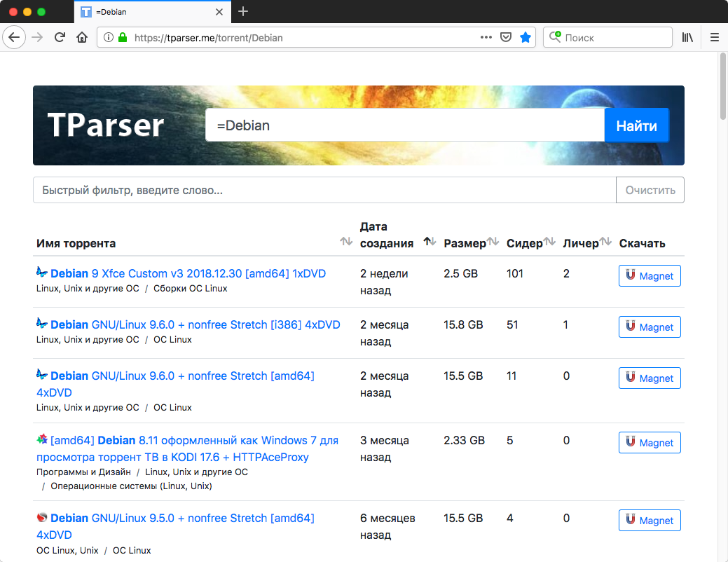Magnet button for 9.6.0 [amd64] row
The height and width of the screenshot is (562, 728).
pos(650,378)
